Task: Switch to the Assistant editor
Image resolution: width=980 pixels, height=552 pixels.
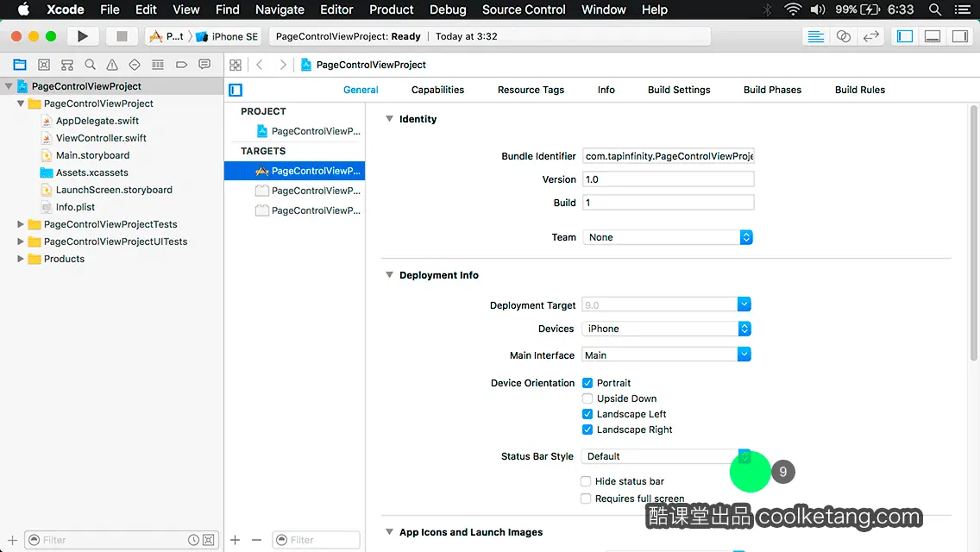Action: tap(843, 36)
